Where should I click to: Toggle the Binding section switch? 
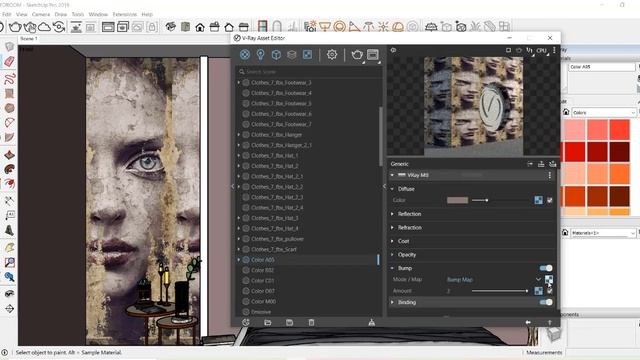[546, 302]
